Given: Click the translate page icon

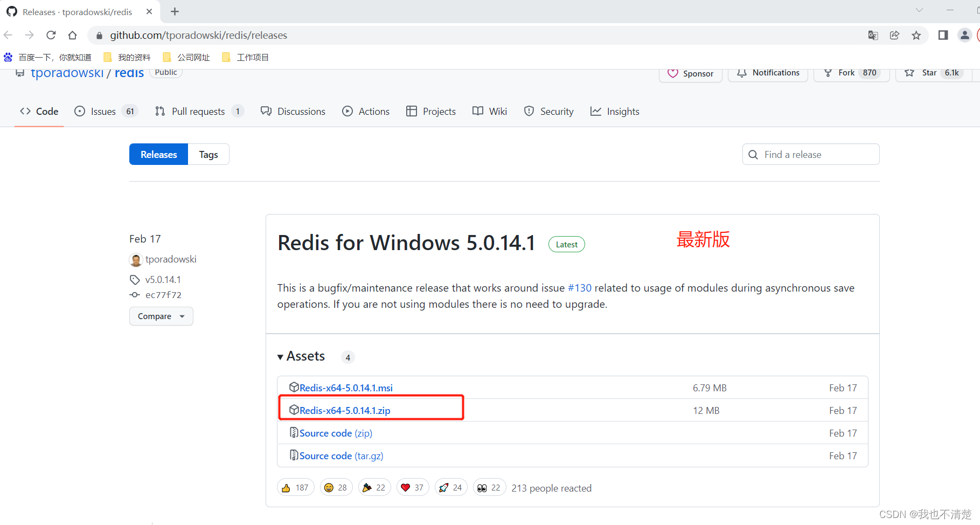Looking at the screenshot, I should click(873, 35).
